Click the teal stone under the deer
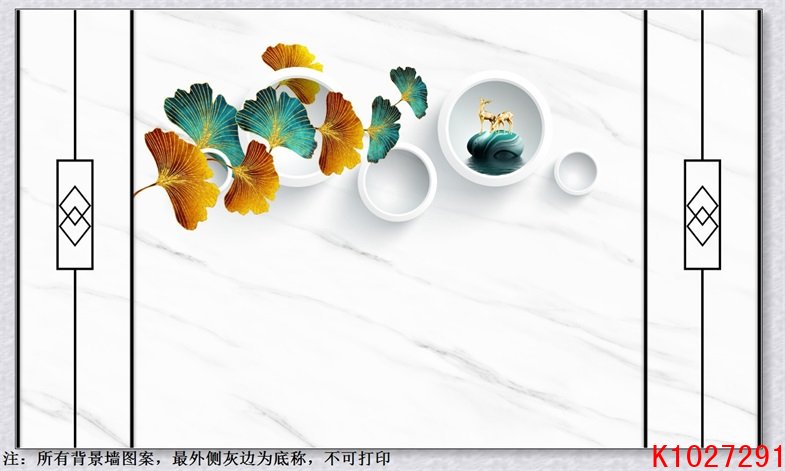 [x=497, y=146]
